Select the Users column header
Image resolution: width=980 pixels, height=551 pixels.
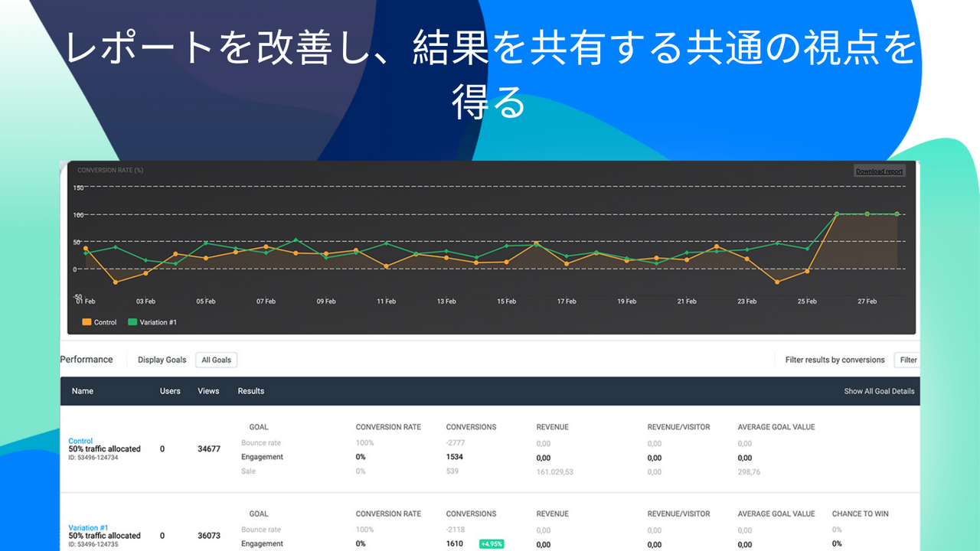coord(170,391)
